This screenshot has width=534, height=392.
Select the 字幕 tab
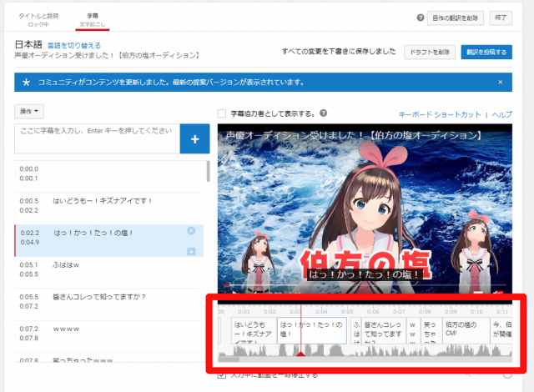pos(93,20)
